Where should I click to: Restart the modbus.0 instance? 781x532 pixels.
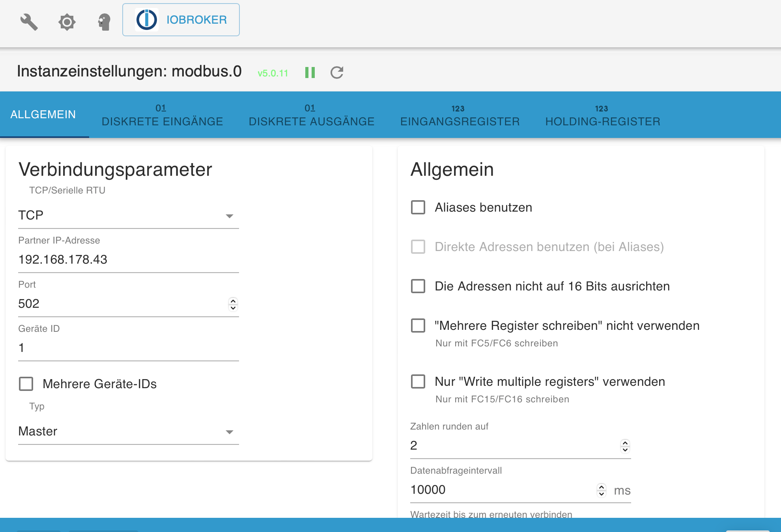337,73
